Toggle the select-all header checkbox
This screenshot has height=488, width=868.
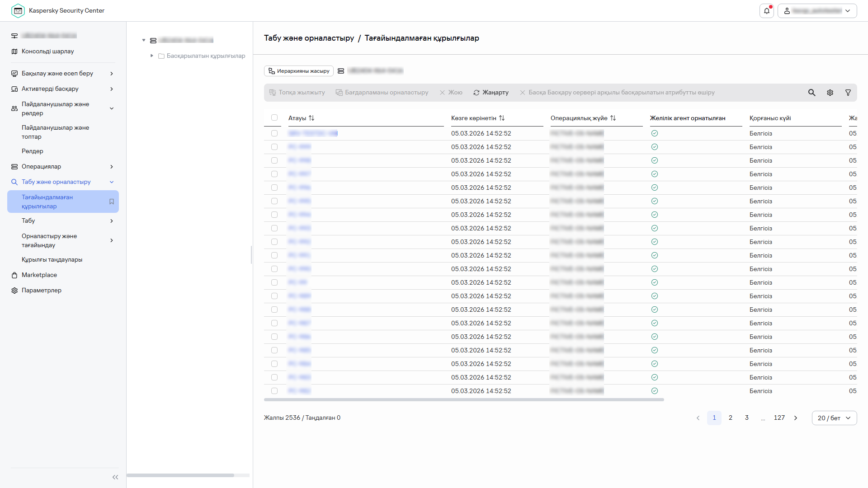[274, 118]
